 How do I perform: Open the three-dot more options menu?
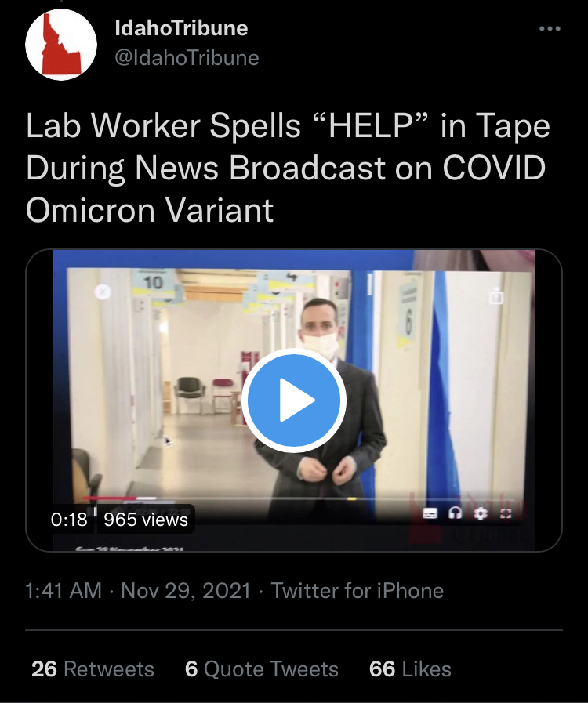[550, 29]
